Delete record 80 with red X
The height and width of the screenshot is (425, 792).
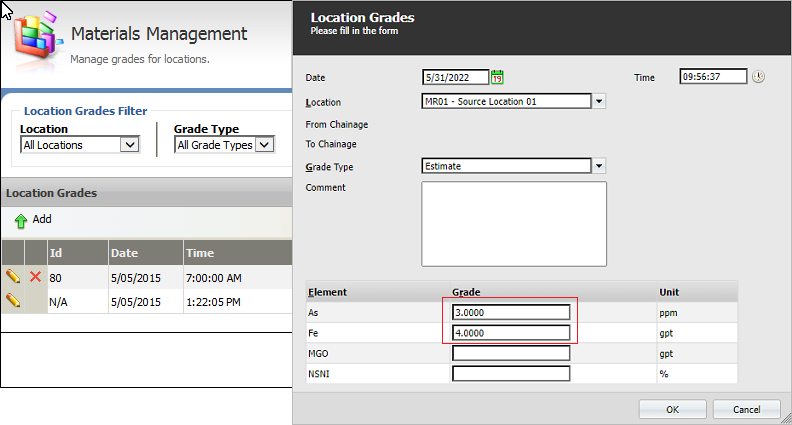tap(35, 276)
